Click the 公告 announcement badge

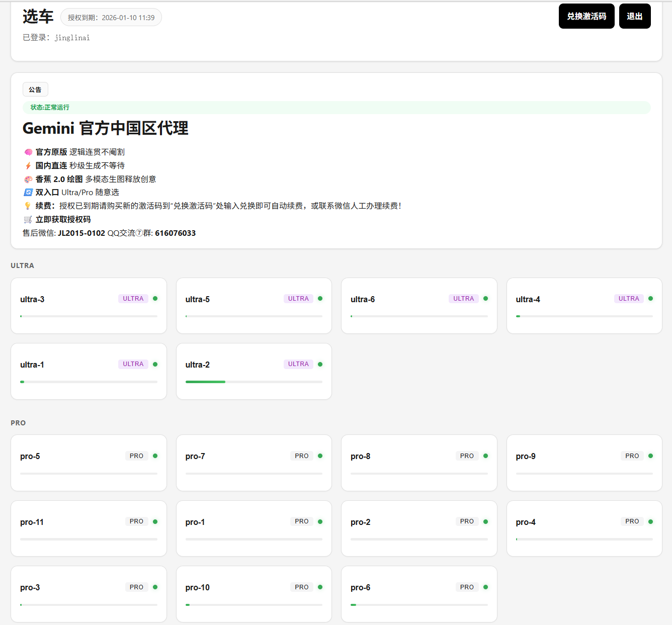click(x=35, y=89)
